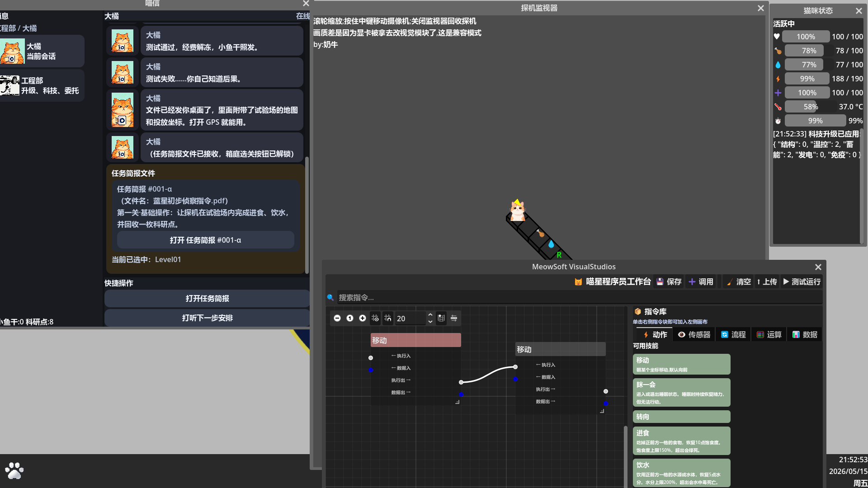The image size is (868, 488).
Task: Toggle the canvas minimap icon
Action: point(441,318)
